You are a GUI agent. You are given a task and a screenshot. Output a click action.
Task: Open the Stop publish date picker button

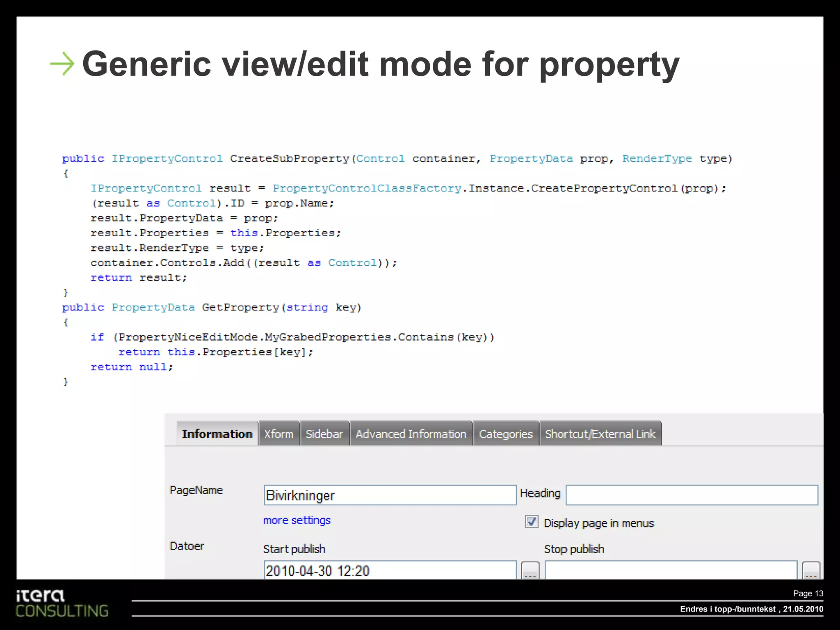[811, 571]
